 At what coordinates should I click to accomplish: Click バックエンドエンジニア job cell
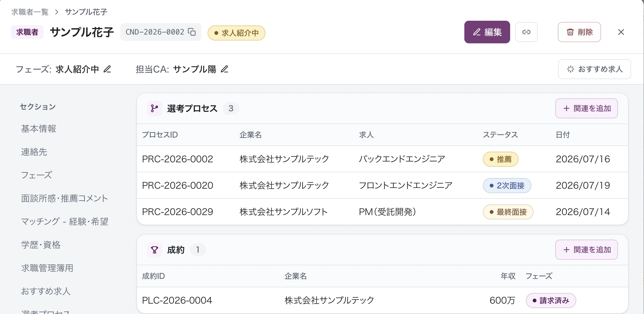[402, 159]
